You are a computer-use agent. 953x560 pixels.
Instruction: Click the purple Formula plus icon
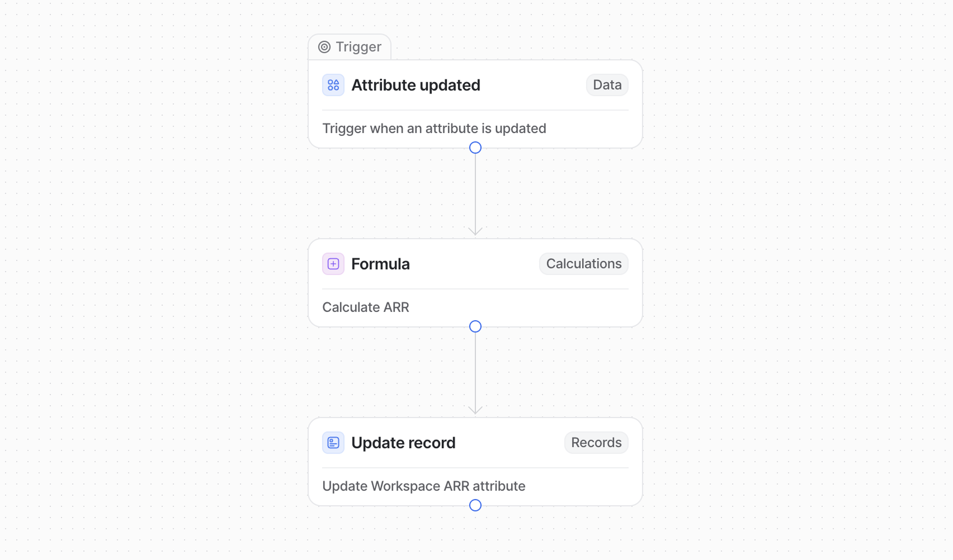333,264
